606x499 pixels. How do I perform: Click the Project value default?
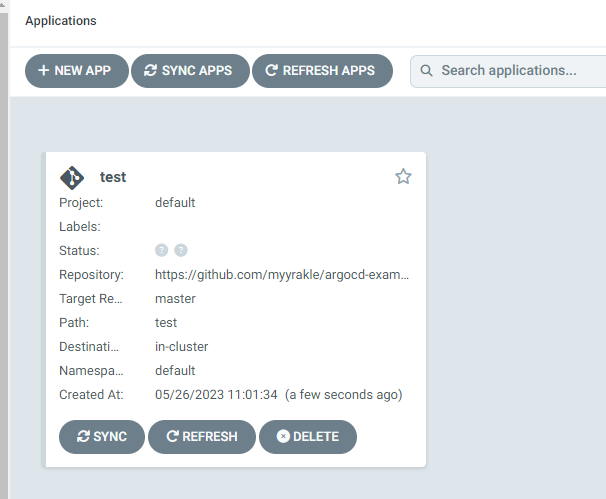pyautogui.click(x=175, y=203)
